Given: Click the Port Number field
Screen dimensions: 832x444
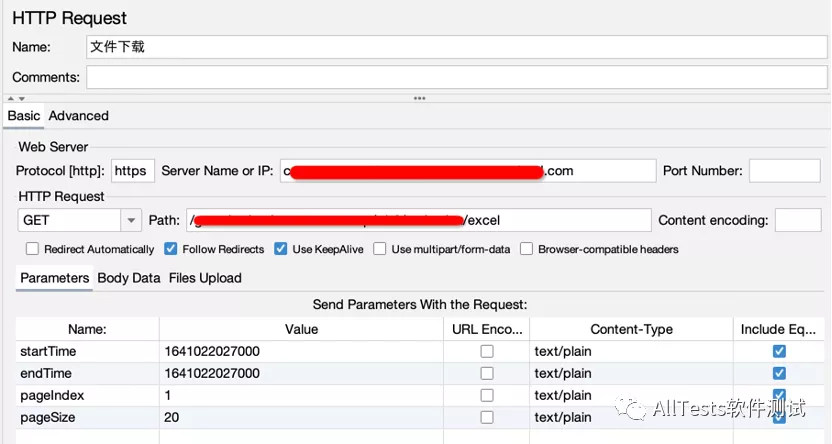Looking at the screenshot, I should tap(784, 171).
